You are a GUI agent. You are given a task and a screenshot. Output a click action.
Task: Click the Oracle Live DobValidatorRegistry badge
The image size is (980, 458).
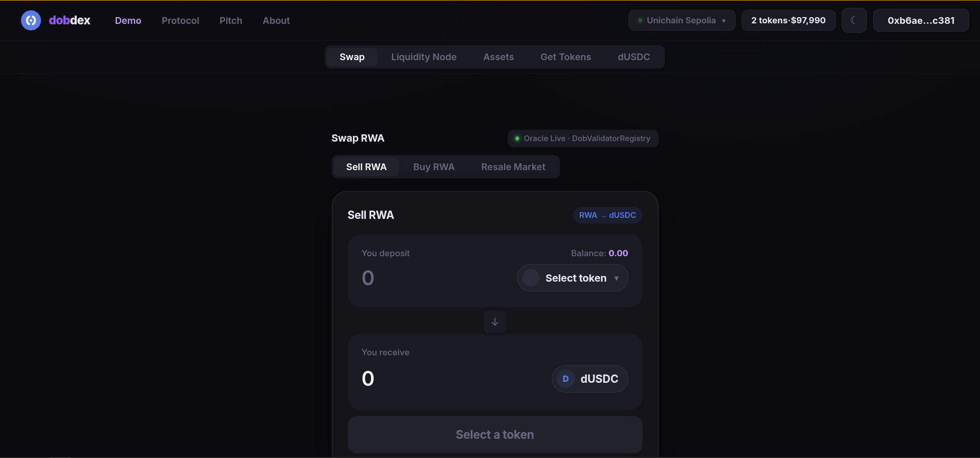click(583, 138)
